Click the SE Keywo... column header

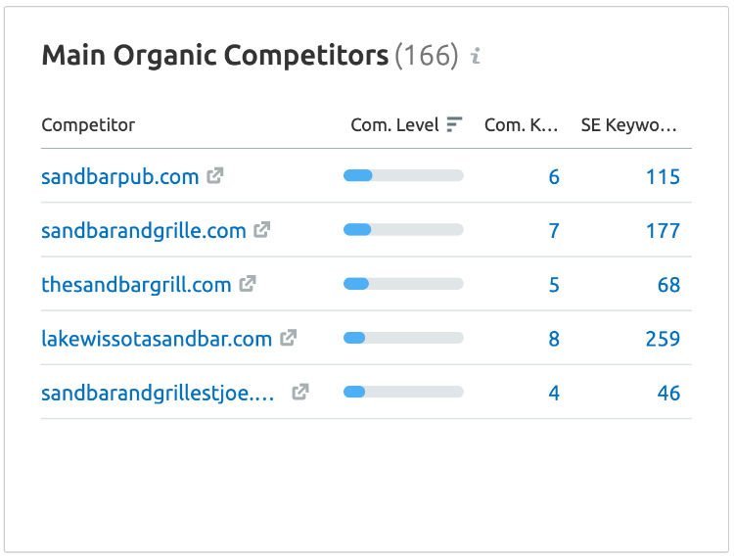pyautogui.click(x=628, y=125)
